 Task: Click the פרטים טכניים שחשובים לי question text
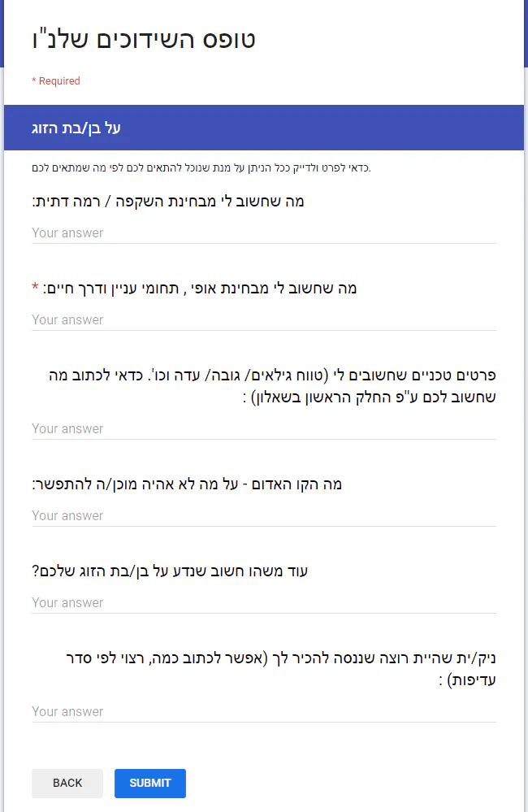263,386
